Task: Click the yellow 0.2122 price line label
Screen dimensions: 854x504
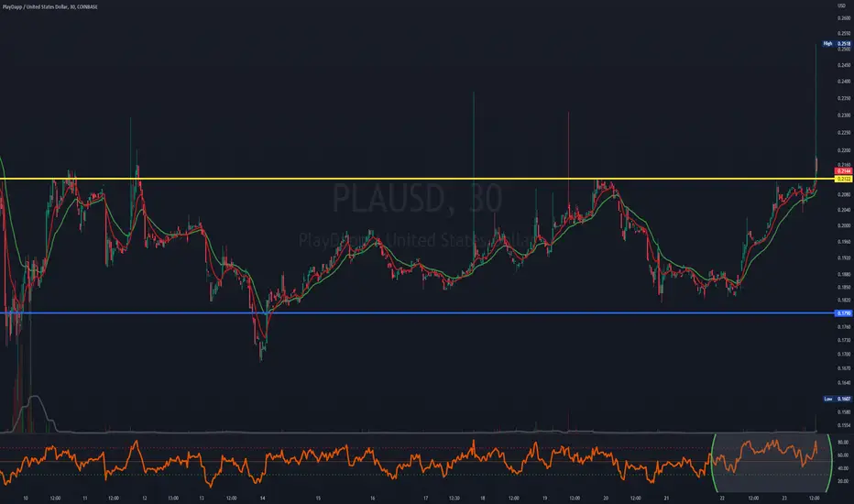Action: (844, 179)
